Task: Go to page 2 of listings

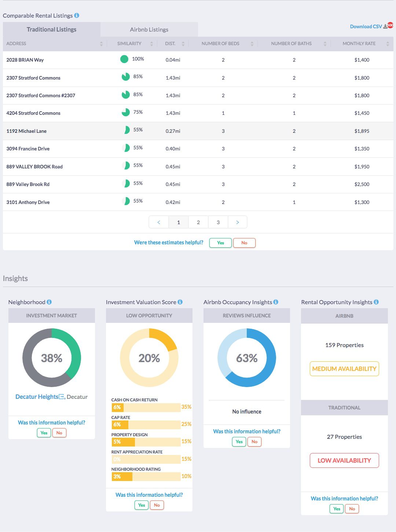Action: tap(198, 222)
